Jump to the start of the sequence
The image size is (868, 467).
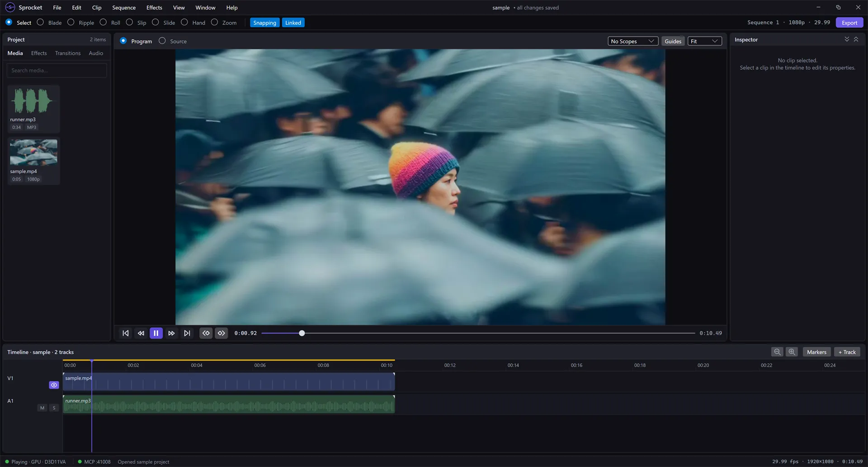coord(125,333)
